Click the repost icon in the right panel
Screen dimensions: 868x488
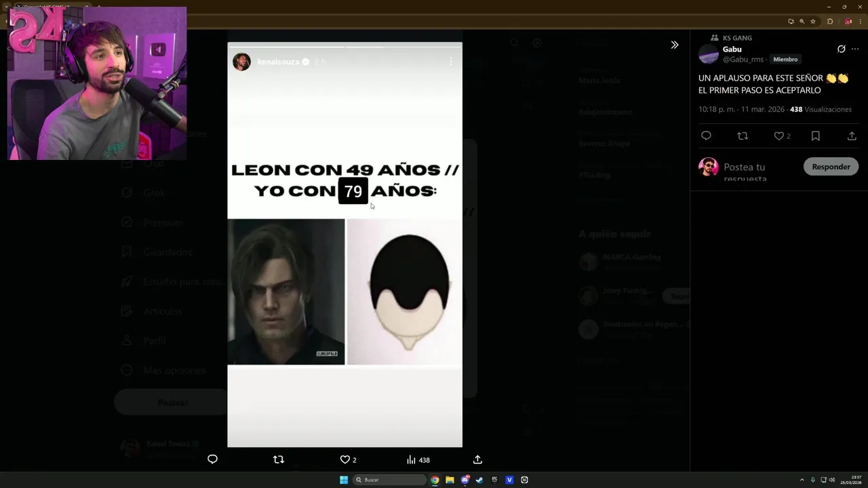[743, 136]
